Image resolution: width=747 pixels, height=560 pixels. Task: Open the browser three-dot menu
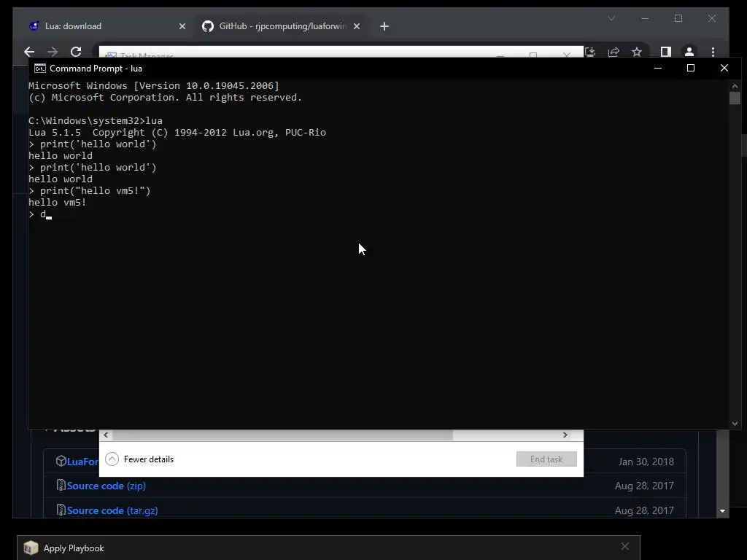point(713,52)
